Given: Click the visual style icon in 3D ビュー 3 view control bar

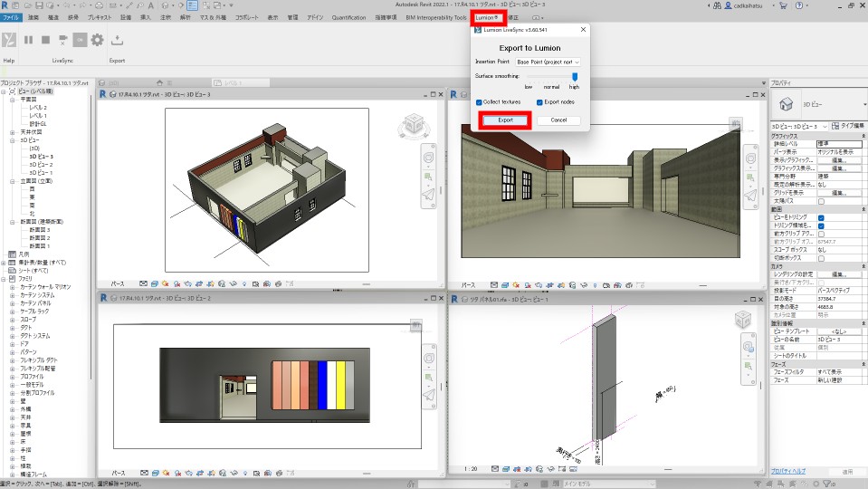Looking at the screenshot, I should tap(155, 283).
